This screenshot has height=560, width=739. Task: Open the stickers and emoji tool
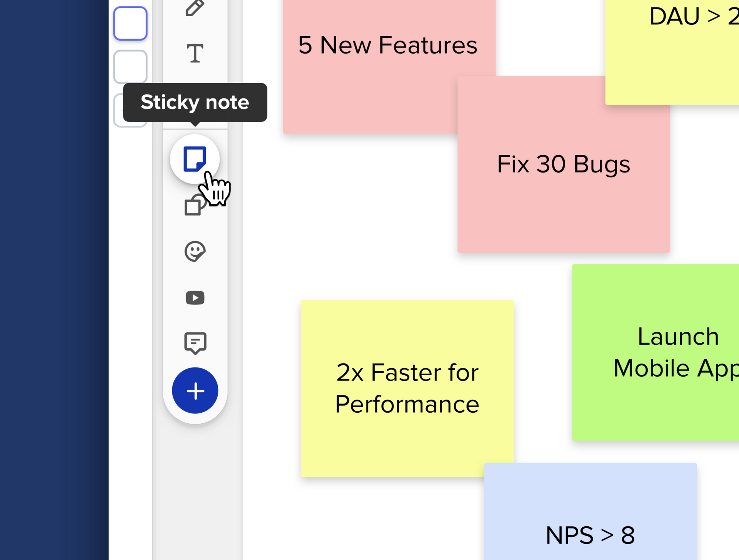tap(195, 252)
